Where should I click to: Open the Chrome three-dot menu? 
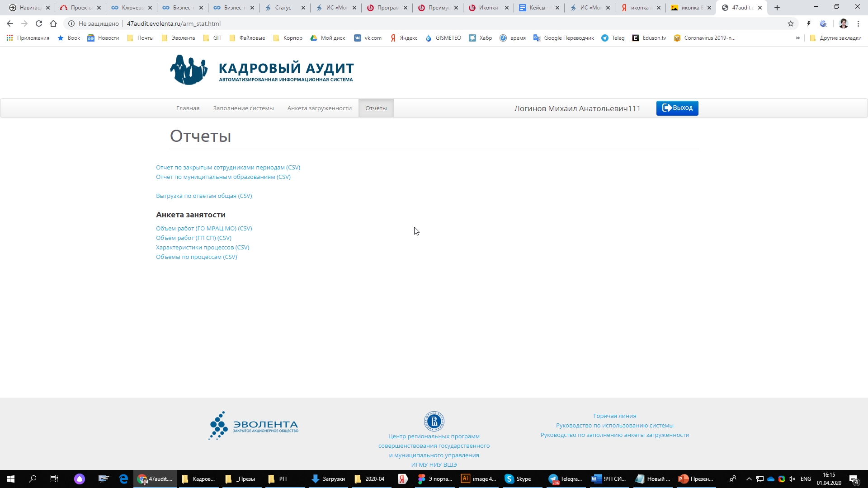point(858,23)
